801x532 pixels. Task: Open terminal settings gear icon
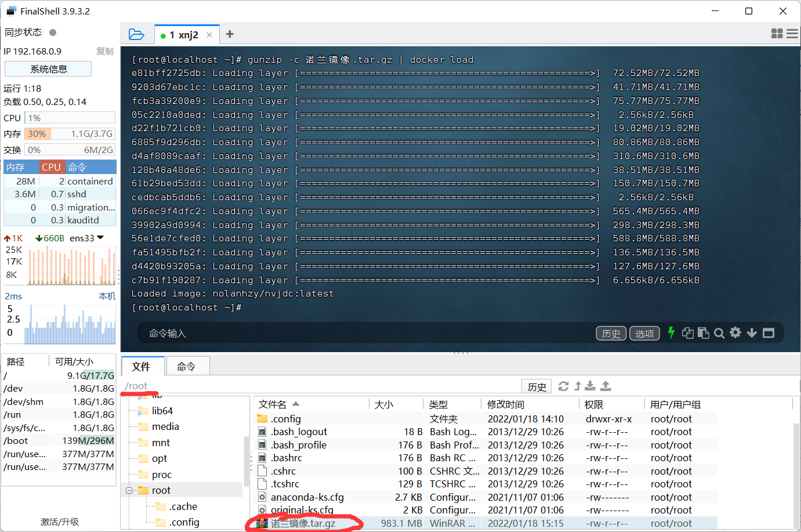point(735,332)
